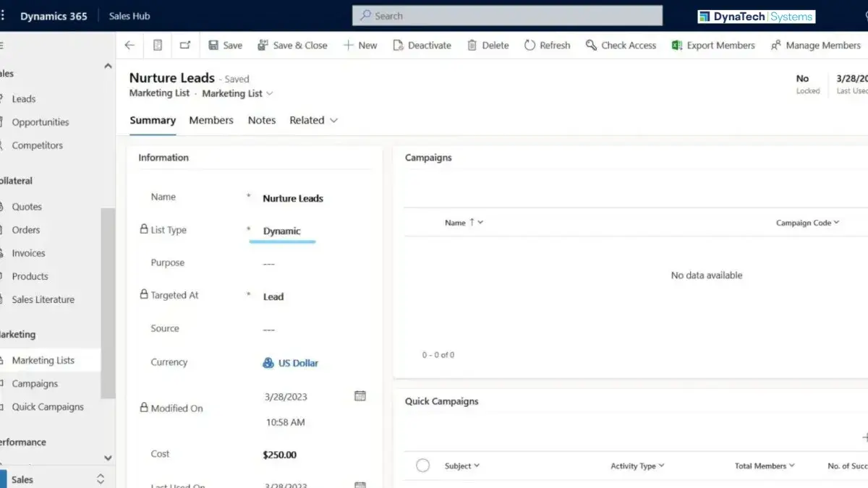Click the Save button label

(233, 45)
